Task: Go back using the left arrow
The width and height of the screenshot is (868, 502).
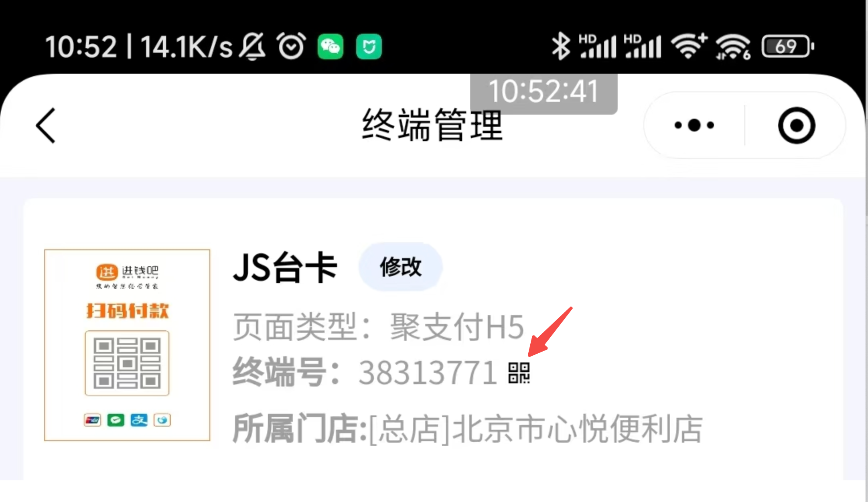Action: [46, 125]
